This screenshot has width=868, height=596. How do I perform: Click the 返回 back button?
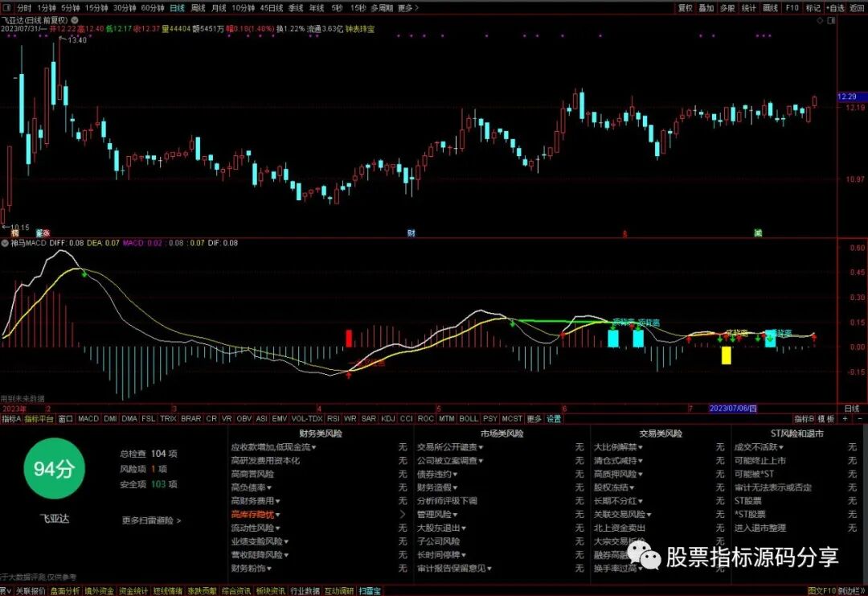[857, 8]
